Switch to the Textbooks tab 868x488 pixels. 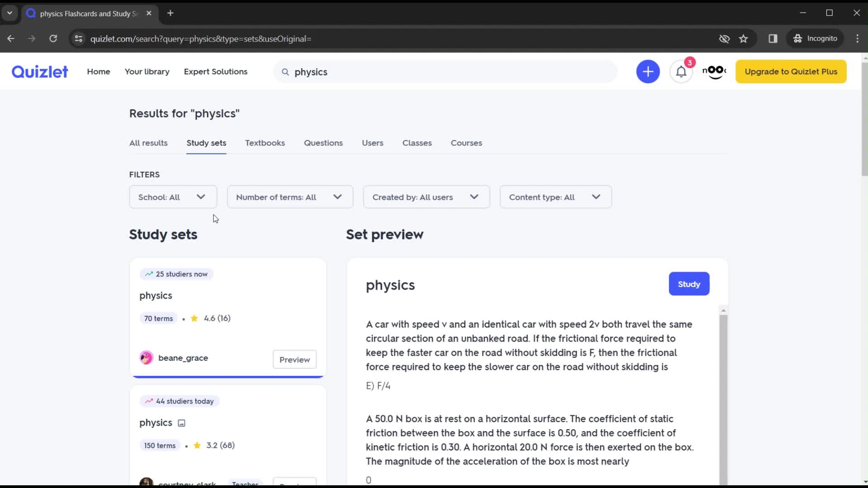coord(265,143)
